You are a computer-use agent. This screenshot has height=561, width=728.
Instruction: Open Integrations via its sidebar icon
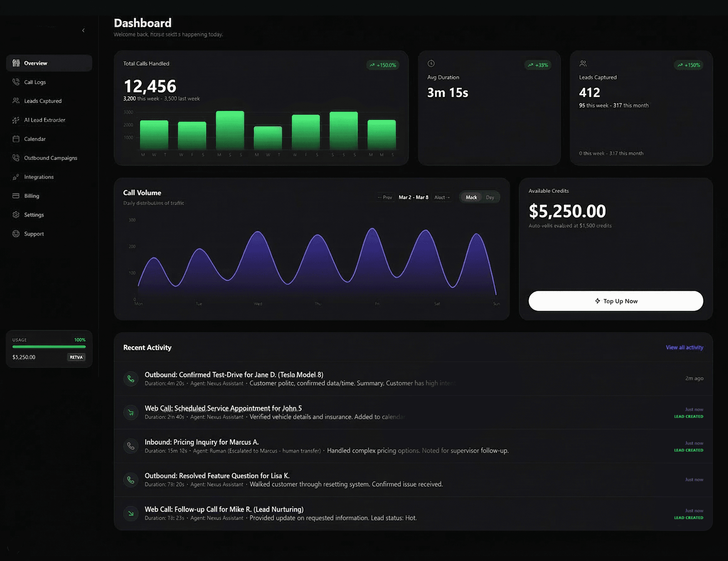[x=16, y=177]
